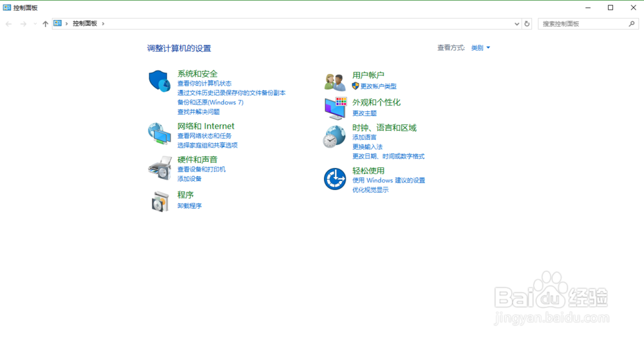Viewport: 644px width, 340px height.
Task: Open the 用户帐户 people icon
Action: tap(334, 82)
